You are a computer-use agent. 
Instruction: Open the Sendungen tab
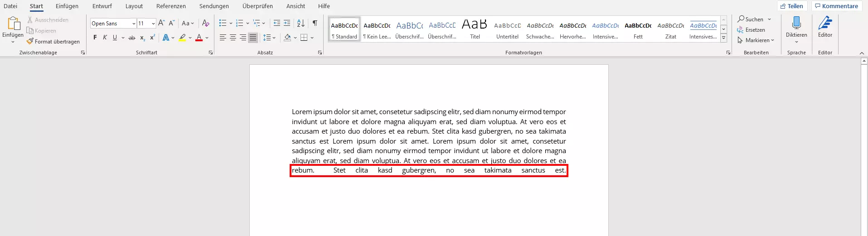[214, 6]
